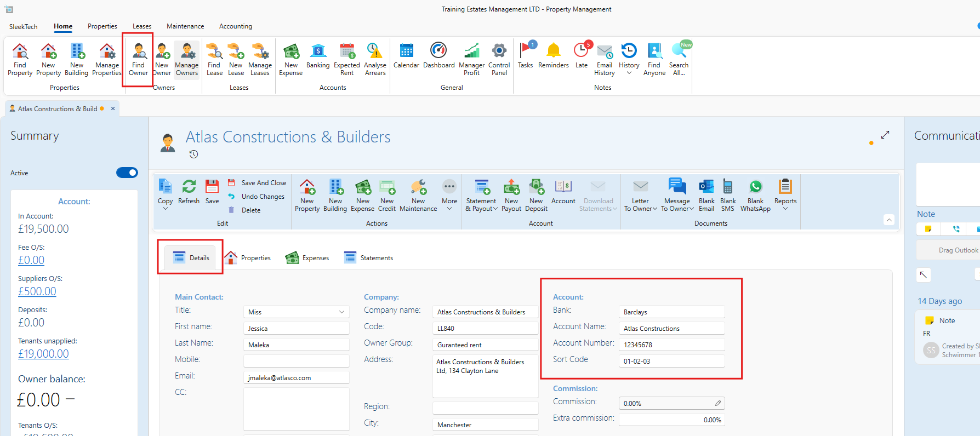This screenshot has width=980, height=436.
Task: Start a New Lease
Action: 236,59
